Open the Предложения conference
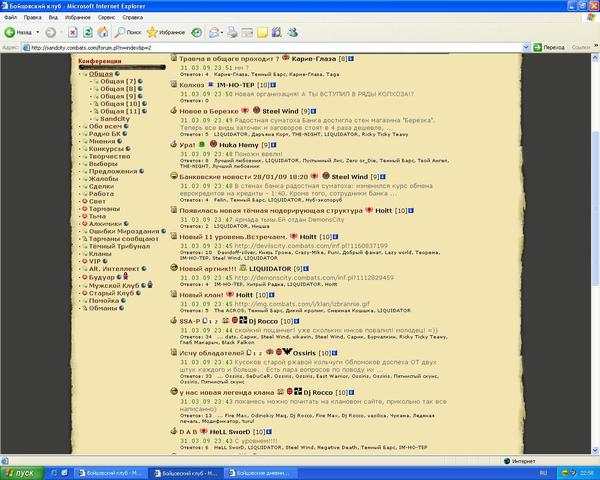This screenshot has width=600, height=480. tap(113, 171)
